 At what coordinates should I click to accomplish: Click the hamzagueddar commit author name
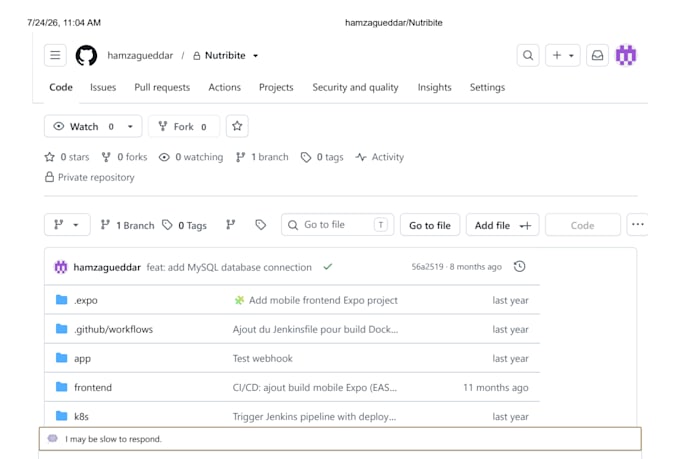point(107,267)
